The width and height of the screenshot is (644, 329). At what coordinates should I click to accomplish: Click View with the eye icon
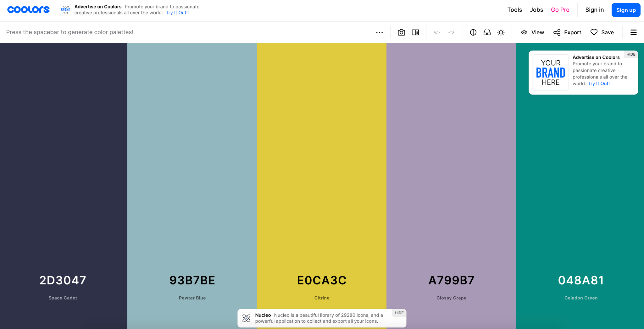point(532,32)
